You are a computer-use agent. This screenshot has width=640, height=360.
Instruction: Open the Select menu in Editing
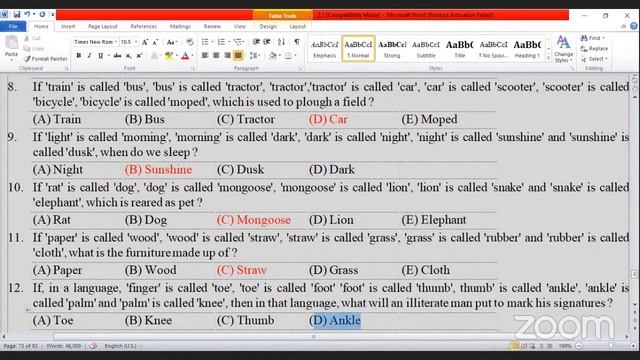click(x=594, y=59)
